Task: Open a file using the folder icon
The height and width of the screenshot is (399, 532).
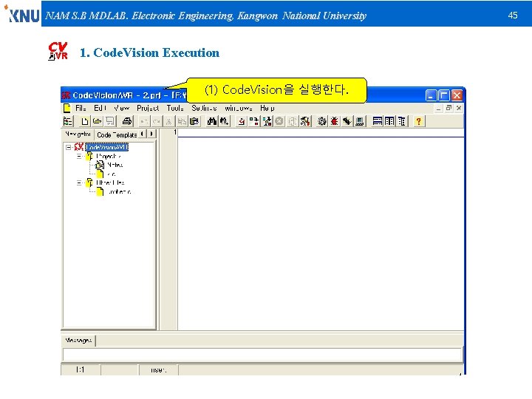Action: coord(98,121)
